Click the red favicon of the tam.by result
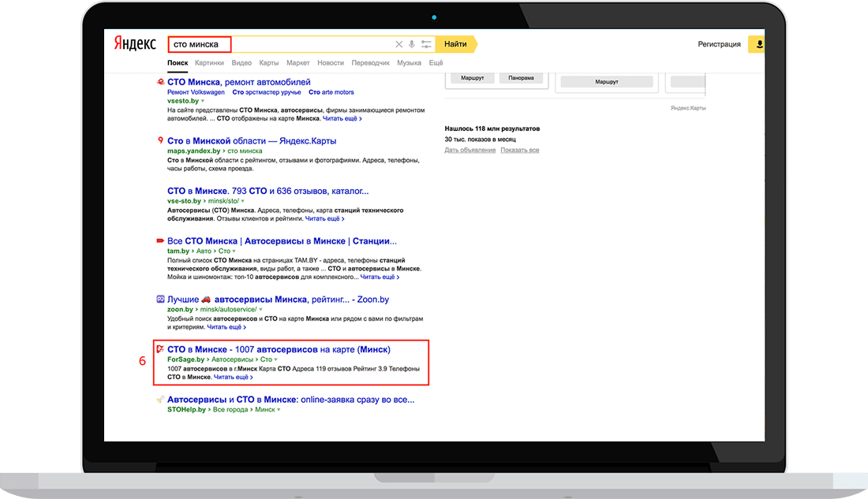Screen dimensions: 868x499 [160, 240]
